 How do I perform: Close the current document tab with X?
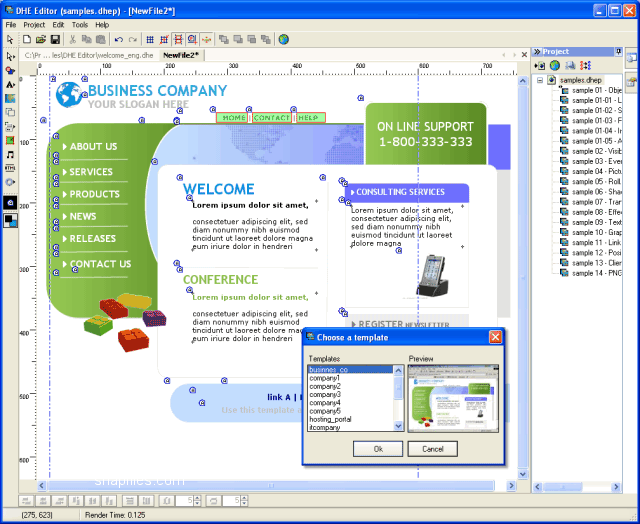(524, 55)
